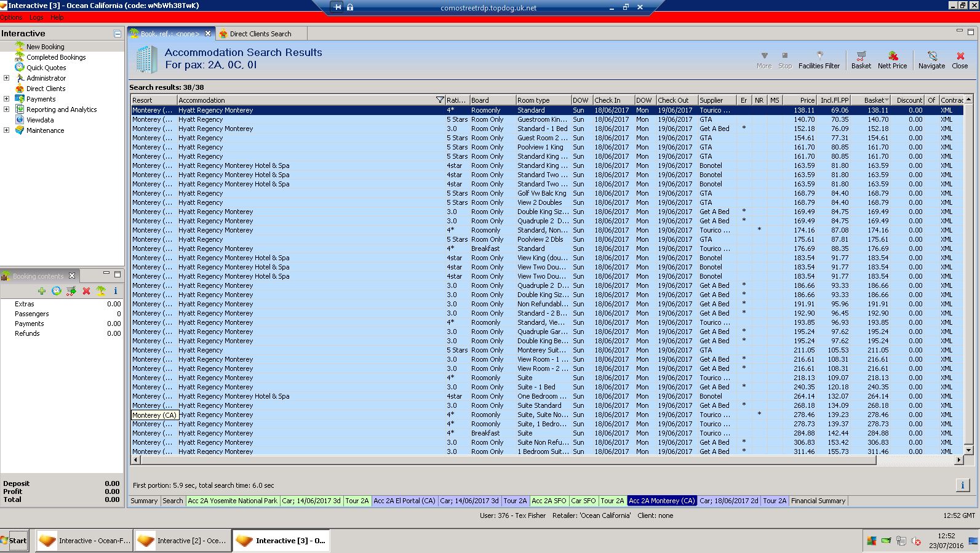Expand the Maintenance tree node

[7, 130]
